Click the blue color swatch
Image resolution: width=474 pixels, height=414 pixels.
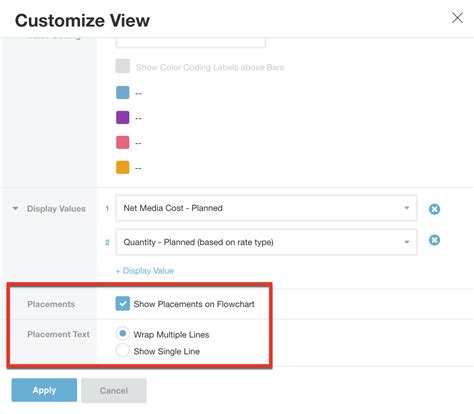(123, 92)
